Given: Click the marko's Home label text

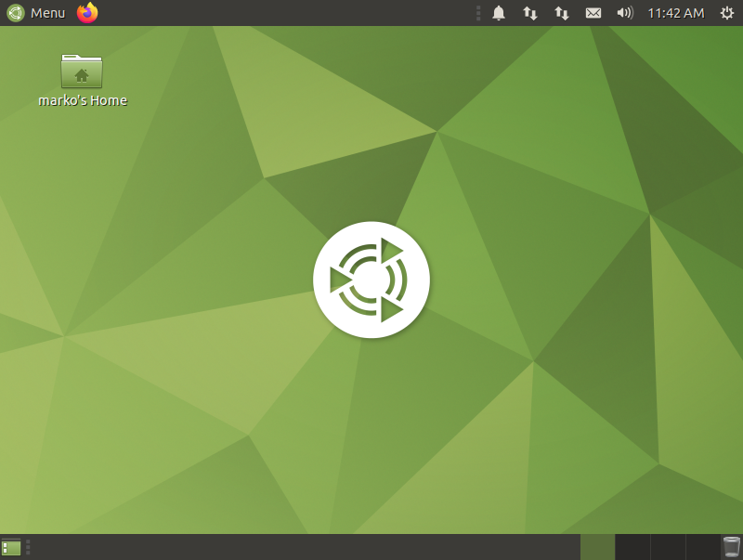Looking at the screenshot, I should pyautogui.click(x=83, y=100).
